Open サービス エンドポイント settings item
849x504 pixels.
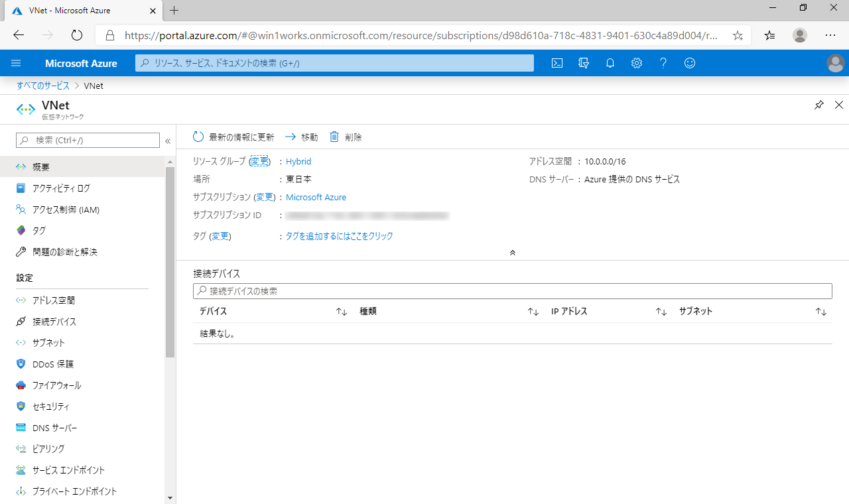(82, 470)
